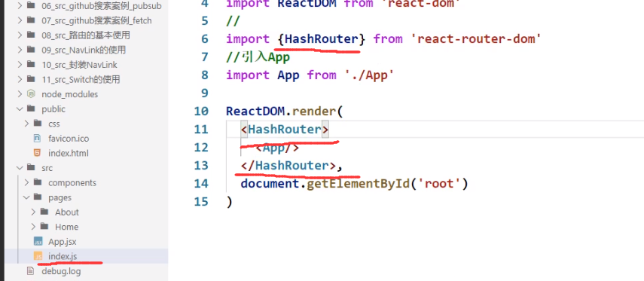Screen dimensions: 644x281
Task: Click the index.html HTML5 file icon
Action: point(38,153)
